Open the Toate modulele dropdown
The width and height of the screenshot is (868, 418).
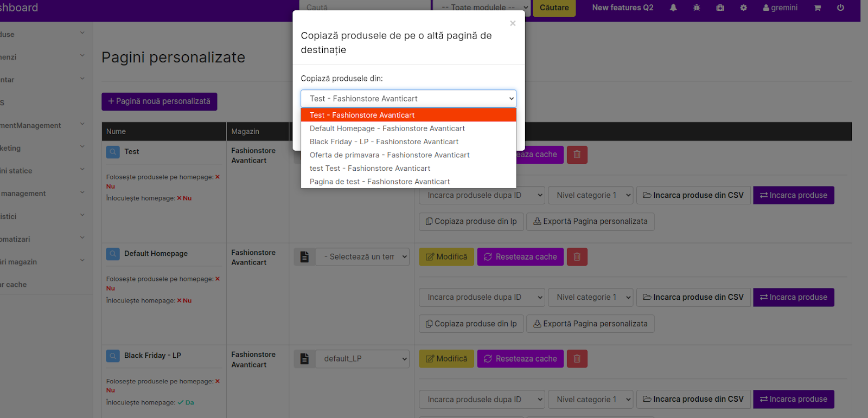(x=481, y=8)
